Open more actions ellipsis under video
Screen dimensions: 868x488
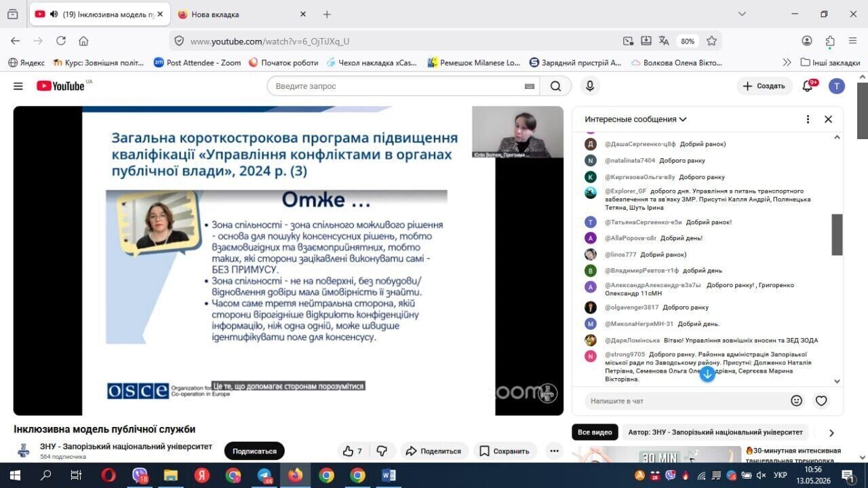554,451
